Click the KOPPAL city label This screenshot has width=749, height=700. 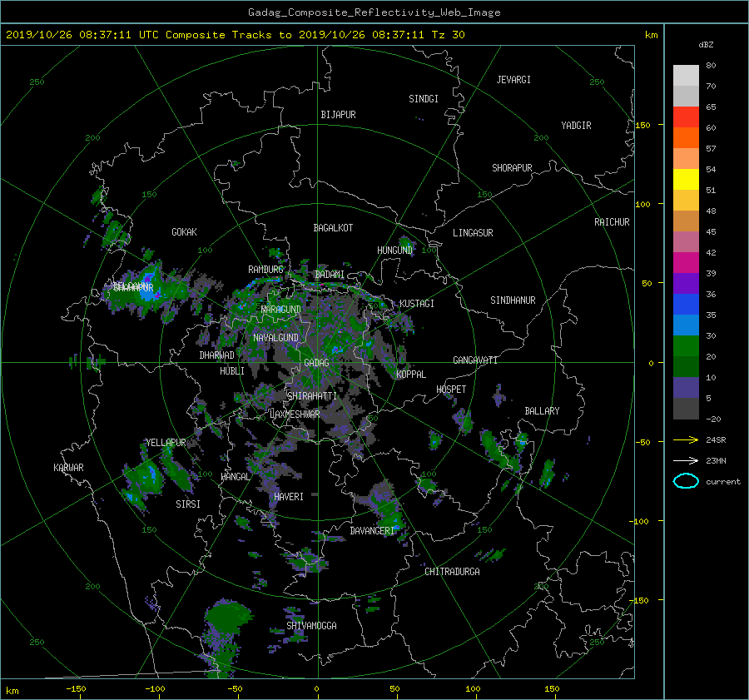[x=411, y=375]
